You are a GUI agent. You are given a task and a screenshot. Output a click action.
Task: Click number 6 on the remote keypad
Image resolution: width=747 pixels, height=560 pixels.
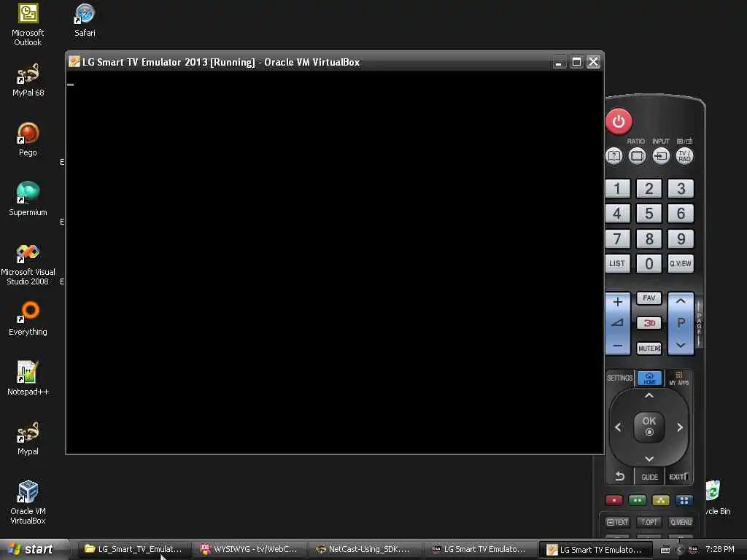681,214
